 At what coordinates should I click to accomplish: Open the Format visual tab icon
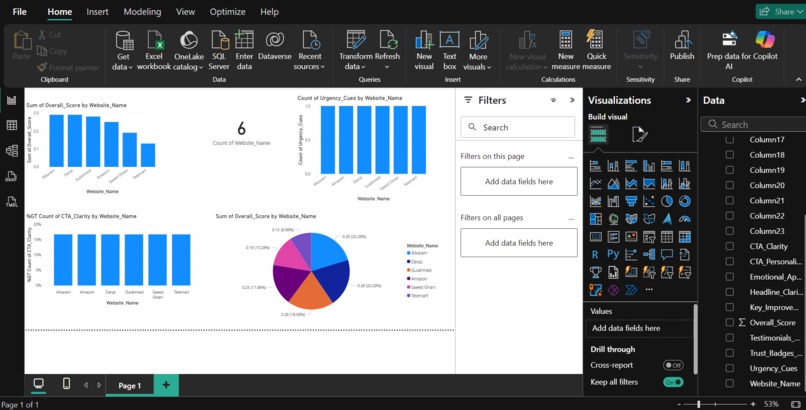click(639, 135)
